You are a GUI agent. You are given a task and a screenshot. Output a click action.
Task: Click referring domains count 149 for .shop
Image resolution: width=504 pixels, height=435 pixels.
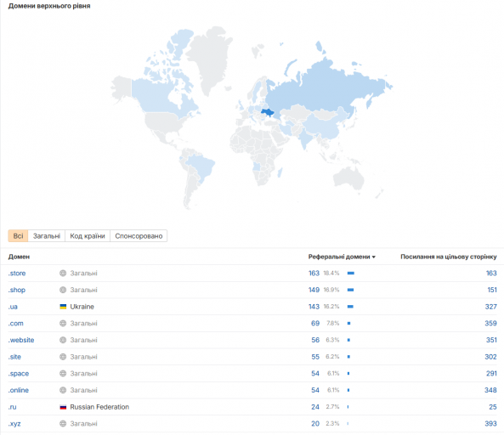[x=314, y=290]
